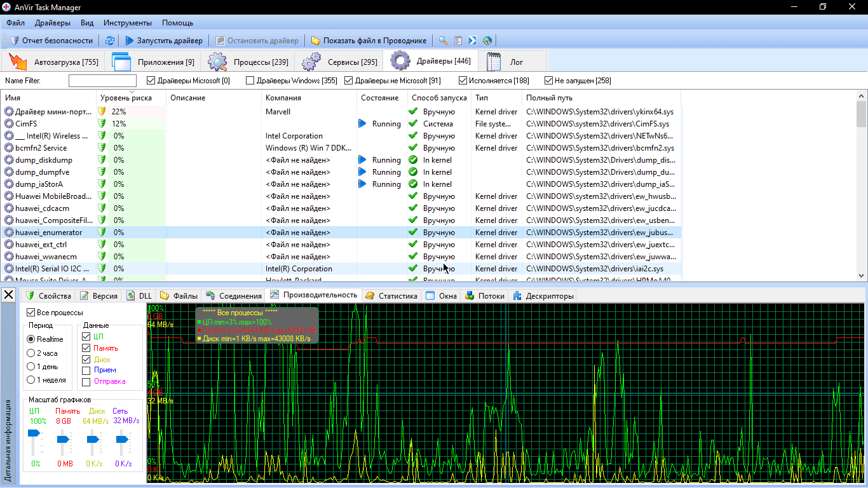Enable the Прием data checkbox
868x488 pixels.
pyautogui.click(x=86, y=370)
